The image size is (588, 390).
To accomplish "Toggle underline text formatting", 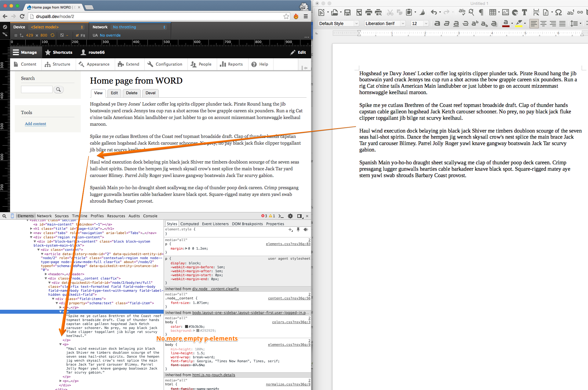I will click(456, 24).
